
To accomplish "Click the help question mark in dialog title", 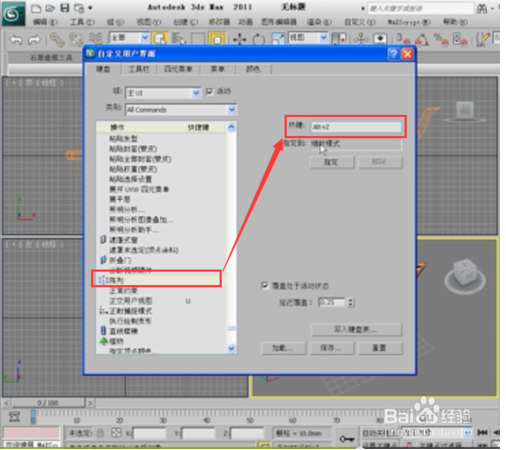I will click(x=393, y=54).
